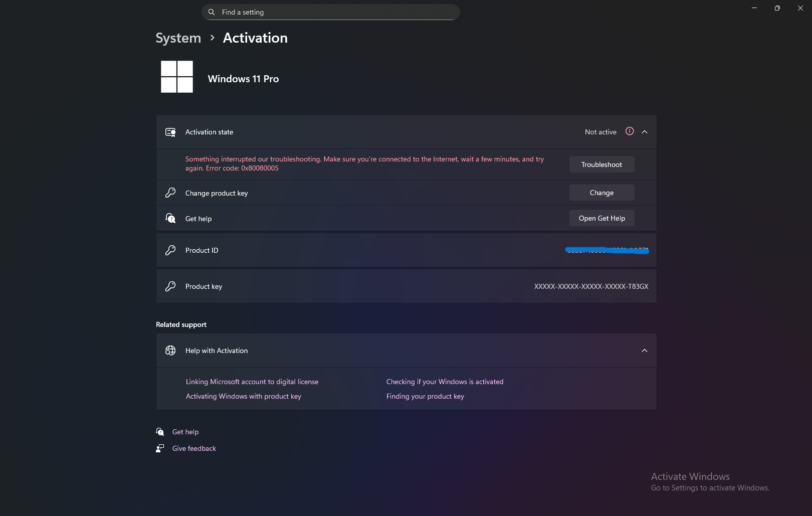Open Checking if your Windows is activated

[445, 382]
